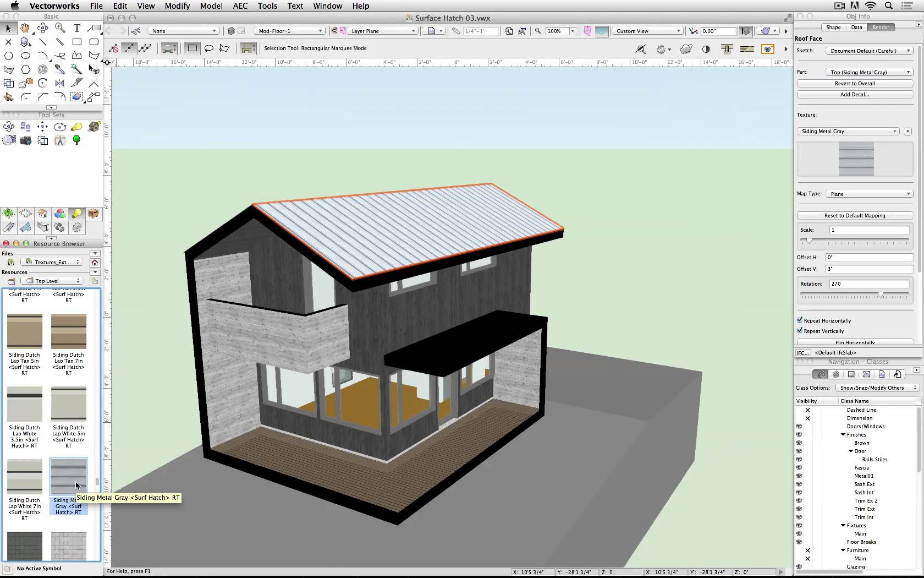Click the Zoom magnifier tool
The image size is (924, 578).
61,28
